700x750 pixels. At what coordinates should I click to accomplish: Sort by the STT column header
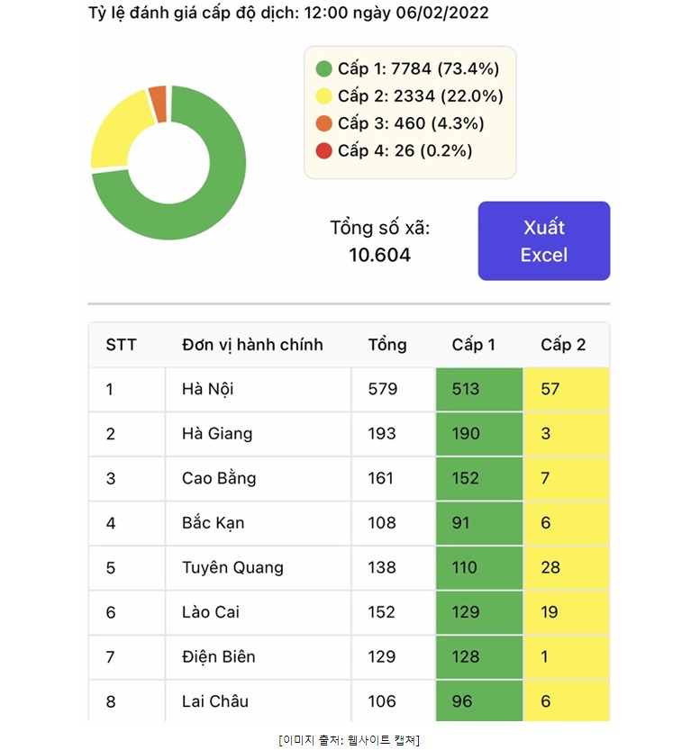tap(121, 345)
